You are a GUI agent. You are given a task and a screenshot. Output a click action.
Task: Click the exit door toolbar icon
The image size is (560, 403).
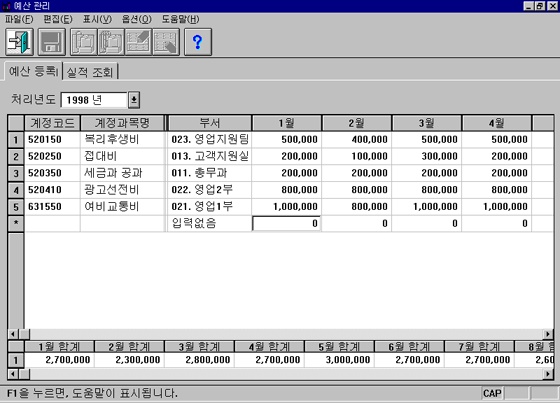point(20,42)
